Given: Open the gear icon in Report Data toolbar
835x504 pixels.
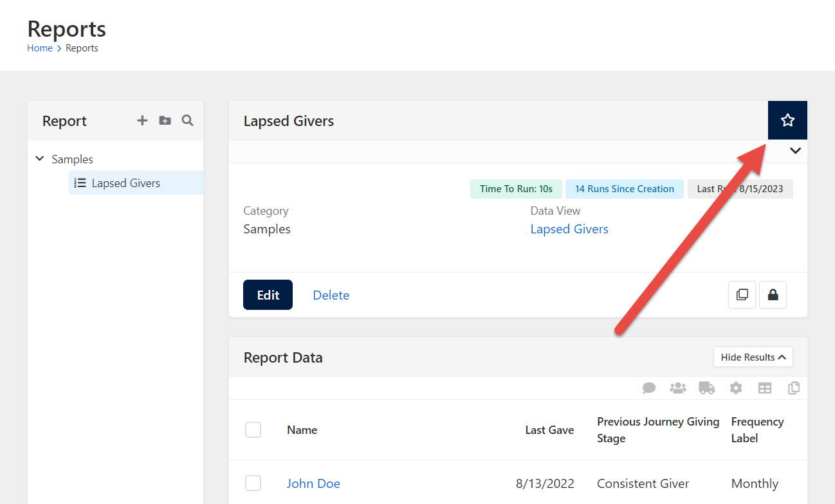Looking at the screenshot, I should coord(736,388).
